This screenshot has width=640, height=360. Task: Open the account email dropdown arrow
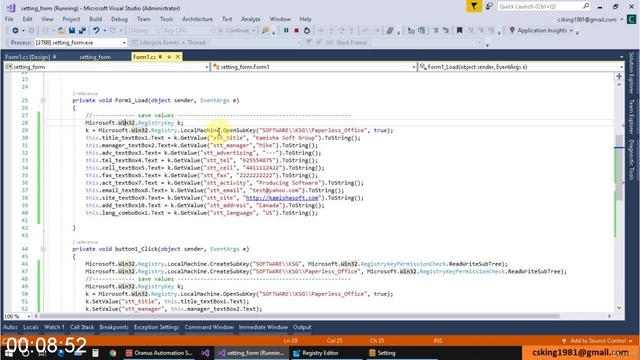pyautogui.click(x=622, y=20)
